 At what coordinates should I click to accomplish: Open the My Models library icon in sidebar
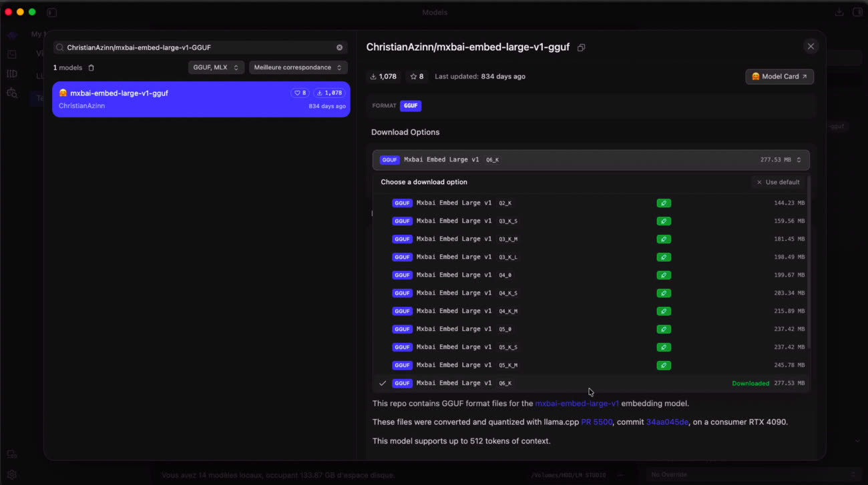(12, 73)
